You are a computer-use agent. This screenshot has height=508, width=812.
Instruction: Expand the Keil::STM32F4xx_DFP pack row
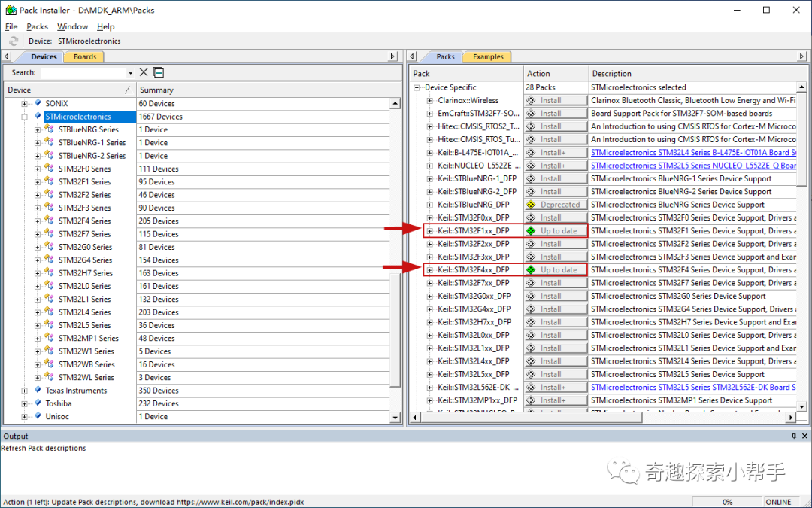click(430, 269)
